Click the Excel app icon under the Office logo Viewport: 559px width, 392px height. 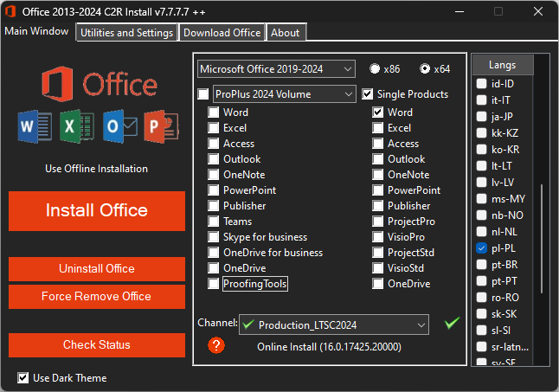pos(77,126)
